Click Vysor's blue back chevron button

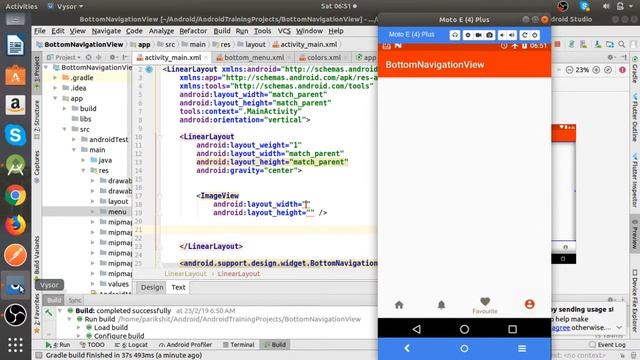click(x=407, y=348)
